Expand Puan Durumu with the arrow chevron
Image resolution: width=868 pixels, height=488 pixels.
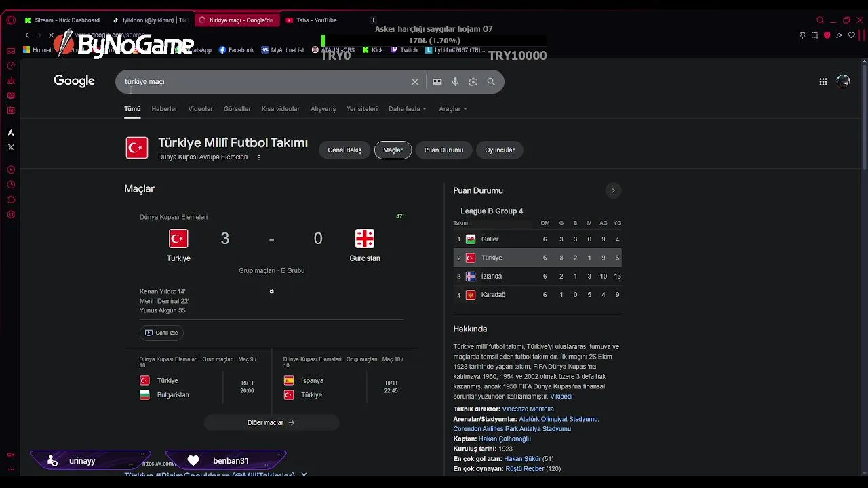point(613,190)
